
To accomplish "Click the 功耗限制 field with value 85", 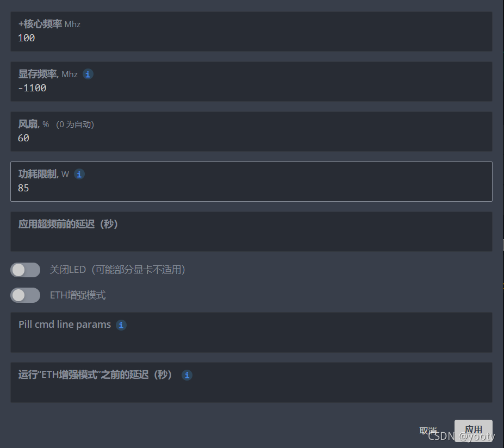I will (x=251, y=182).
